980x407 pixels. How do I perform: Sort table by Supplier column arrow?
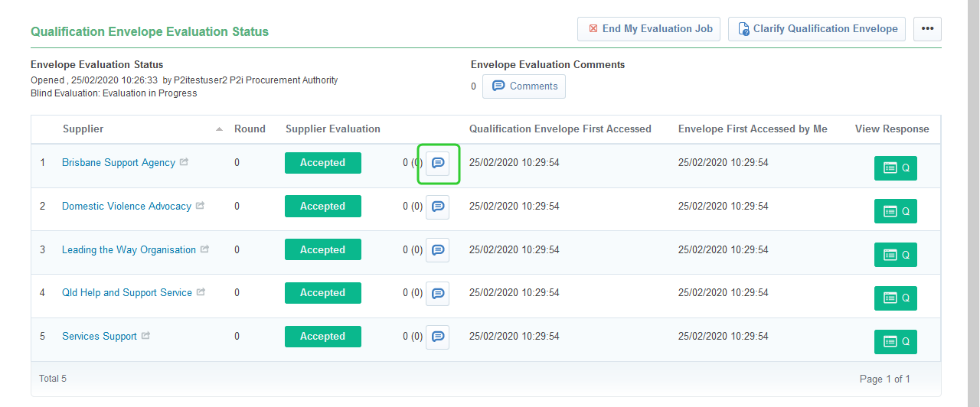coord(220,129)
